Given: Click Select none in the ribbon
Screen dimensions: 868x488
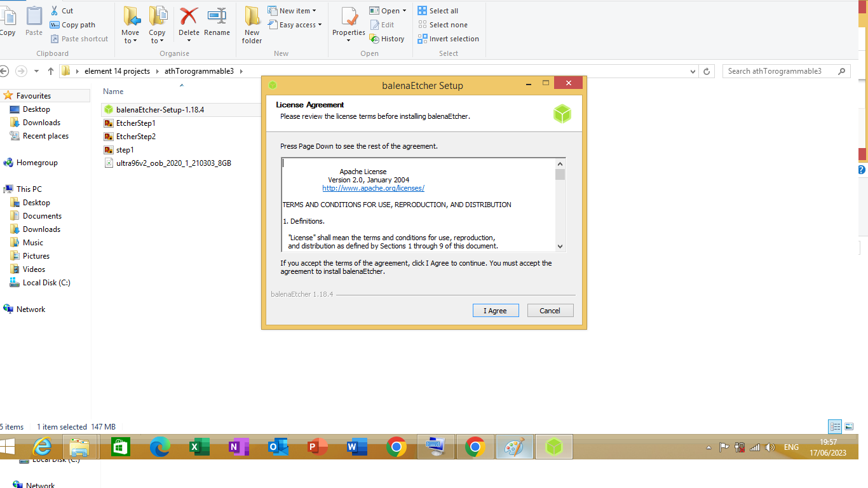Looking at the screenshot, I should 442,25.
